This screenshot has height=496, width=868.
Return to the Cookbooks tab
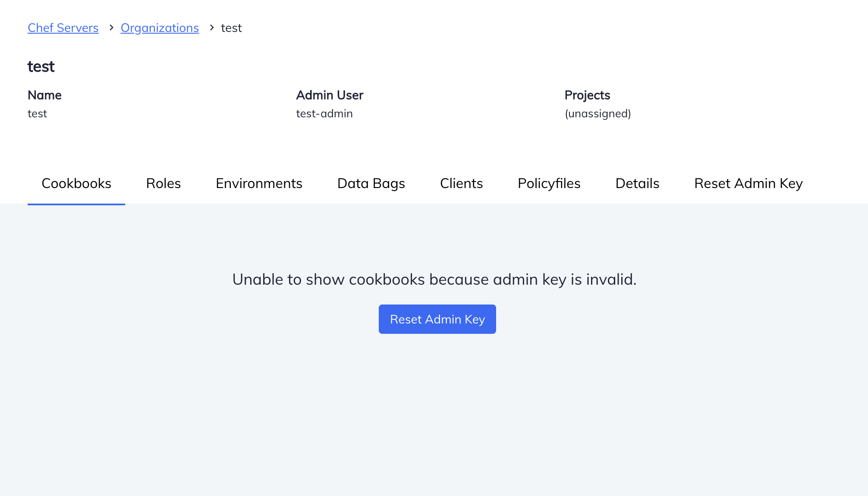pyautogui.click(x=76, y=183)
